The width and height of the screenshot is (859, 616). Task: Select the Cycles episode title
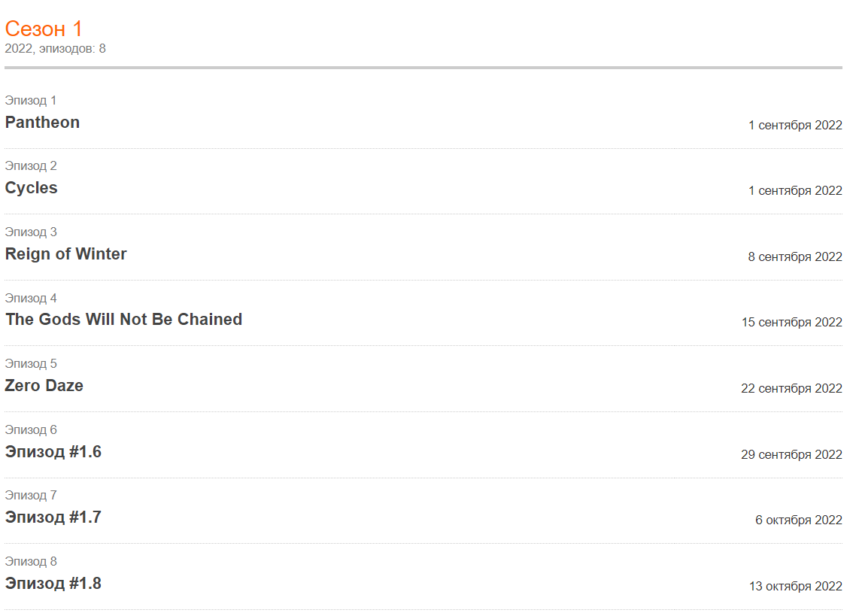click(x=32, y=188)
